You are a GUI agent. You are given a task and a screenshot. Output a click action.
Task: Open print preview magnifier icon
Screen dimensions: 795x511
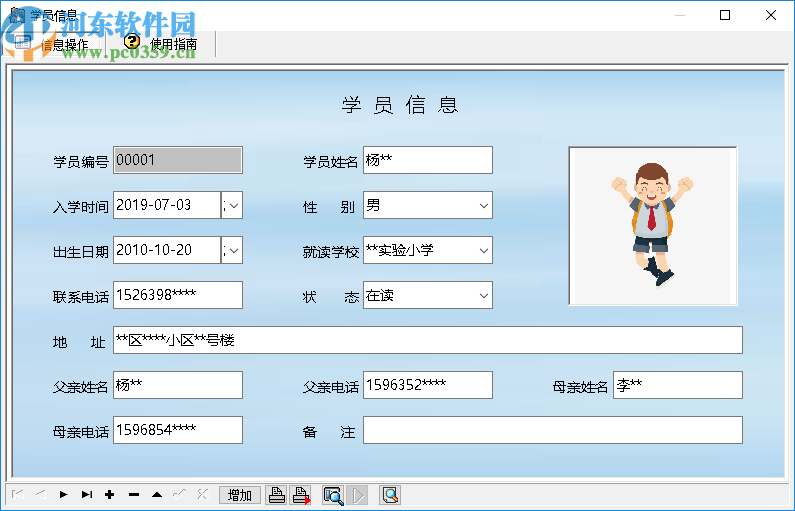coord(333,495)
